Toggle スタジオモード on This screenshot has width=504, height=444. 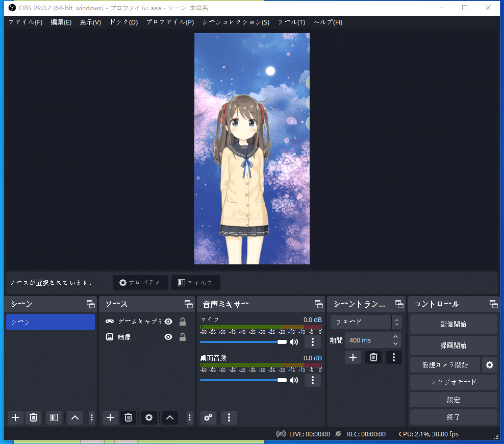[453, 382]
